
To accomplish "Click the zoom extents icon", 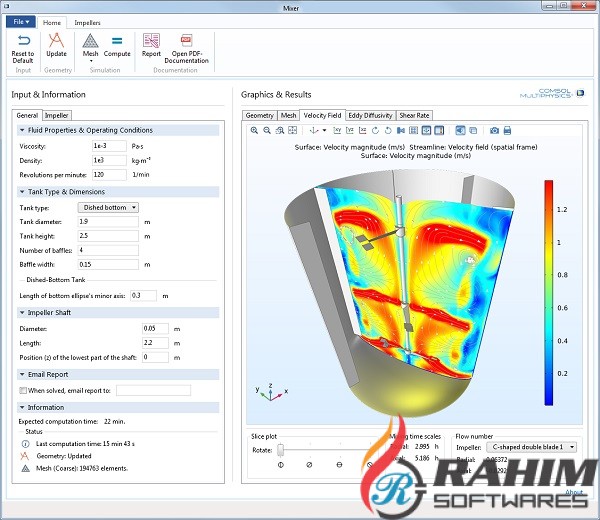I will coord(291,130).
